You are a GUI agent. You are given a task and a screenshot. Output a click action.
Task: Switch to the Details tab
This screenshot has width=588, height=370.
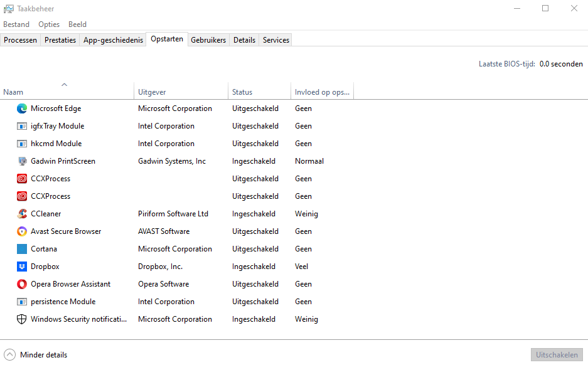(244, 40)
